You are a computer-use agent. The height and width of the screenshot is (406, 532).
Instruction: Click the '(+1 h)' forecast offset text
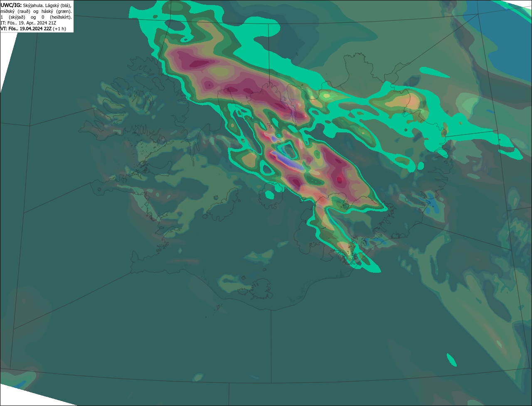click(x=59, y=29)
